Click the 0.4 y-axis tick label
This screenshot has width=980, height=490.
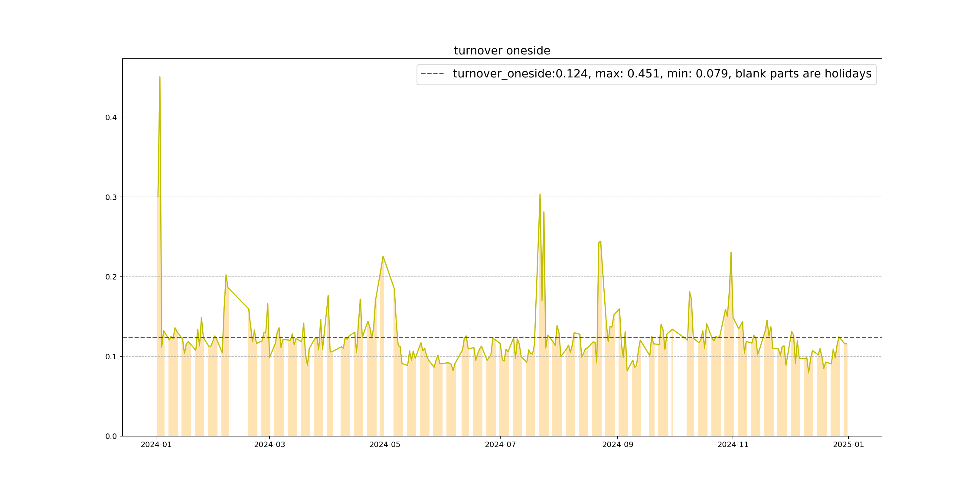point(111,118)
